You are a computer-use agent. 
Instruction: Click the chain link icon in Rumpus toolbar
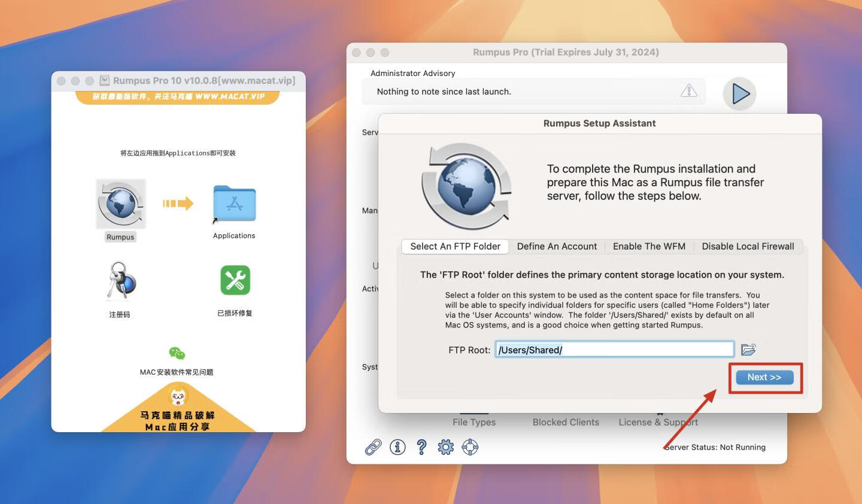[x=374, y=447]
